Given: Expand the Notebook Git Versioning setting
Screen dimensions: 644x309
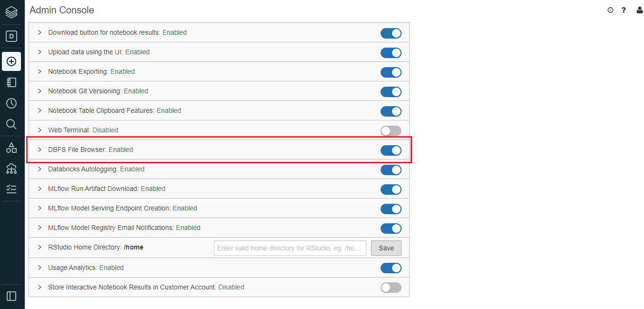Looking at the screenshot, I should click(x=39, y=91).
